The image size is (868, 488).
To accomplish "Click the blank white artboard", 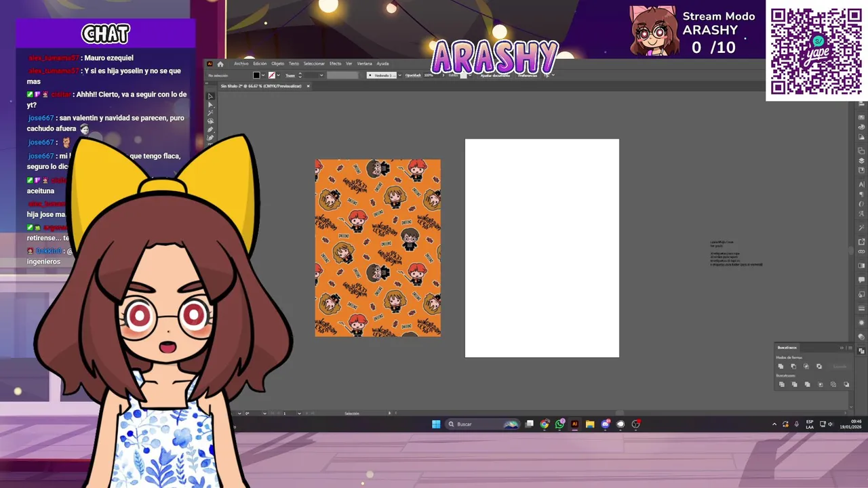I will tap(542, 248).
